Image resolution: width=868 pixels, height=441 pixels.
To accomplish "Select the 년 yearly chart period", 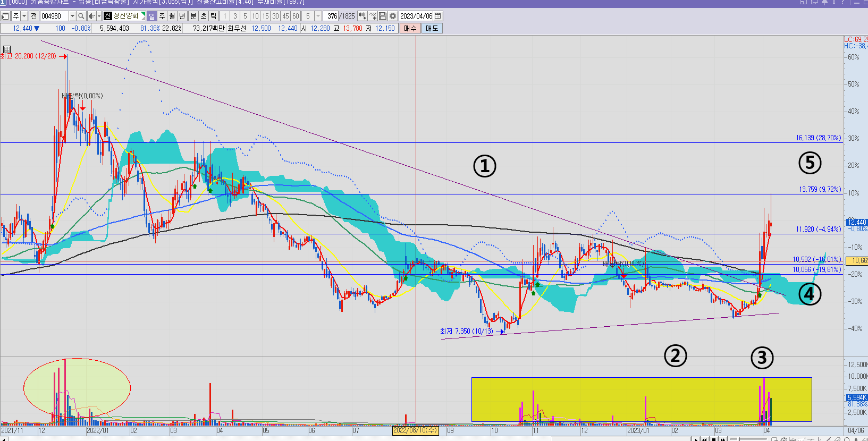I will tap(182, 16).
